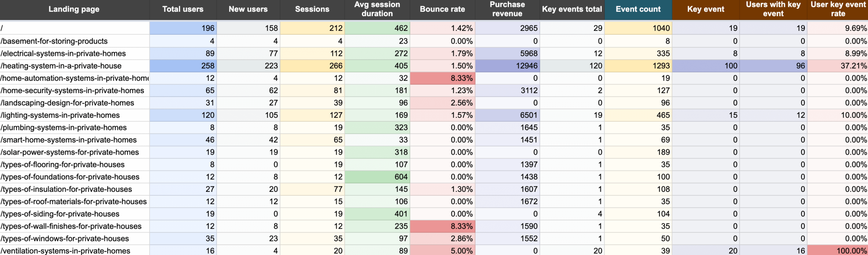The width and height of the screenshot is (868, 255).
Task: Select the /solar-power-systems-for-private-homes row label
Action: click(70, 152)
